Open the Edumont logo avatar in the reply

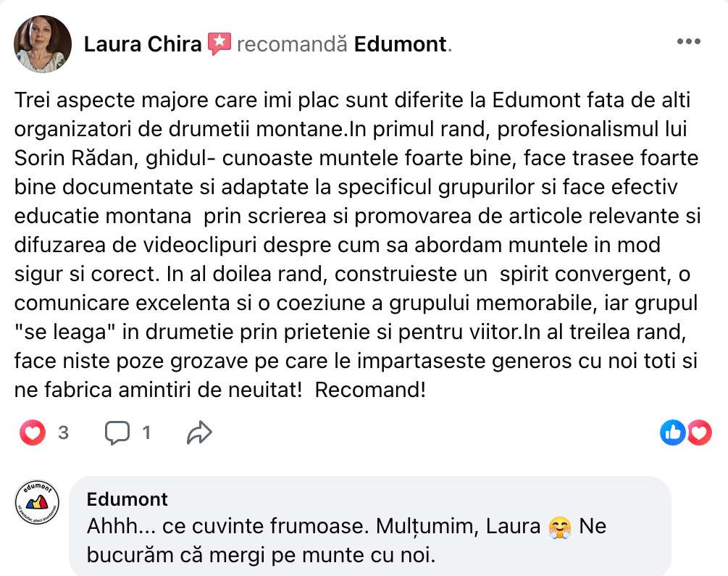point(38,504)
